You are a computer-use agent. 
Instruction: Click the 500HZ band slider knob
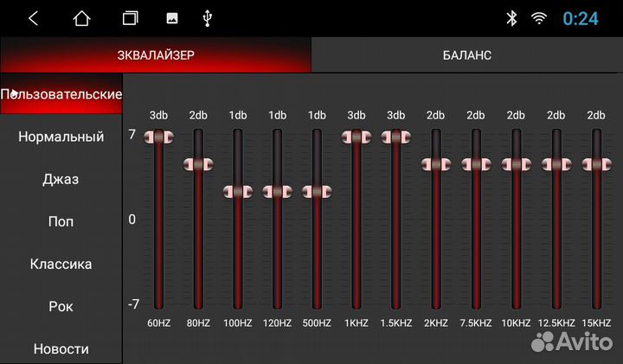[x=317, y=192]
